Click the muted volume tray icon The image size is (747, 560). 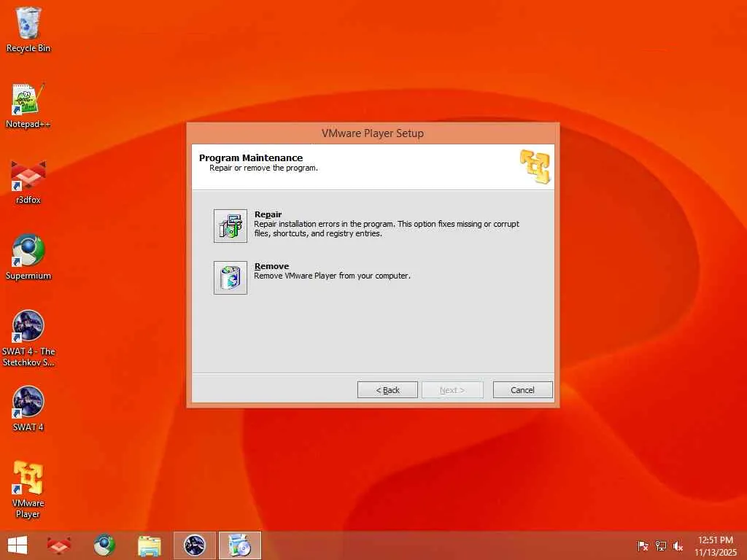678,545
